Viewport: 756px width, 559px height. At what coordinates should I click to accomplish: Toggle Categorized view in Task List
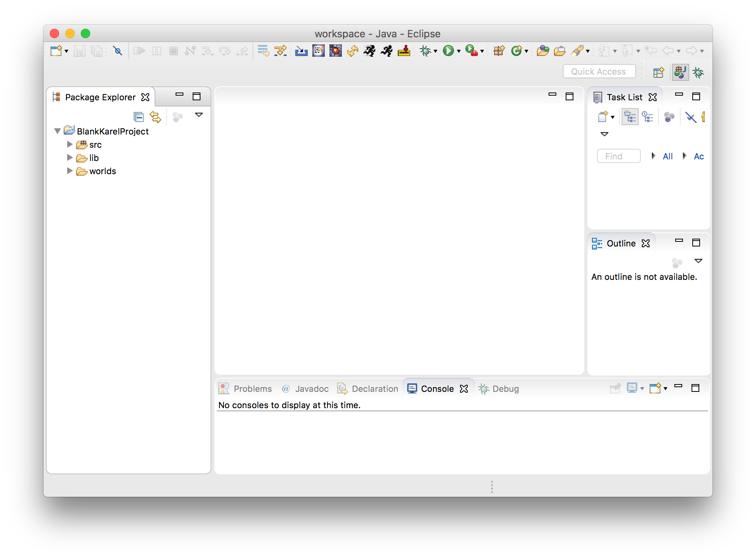[x=630, y=117]
